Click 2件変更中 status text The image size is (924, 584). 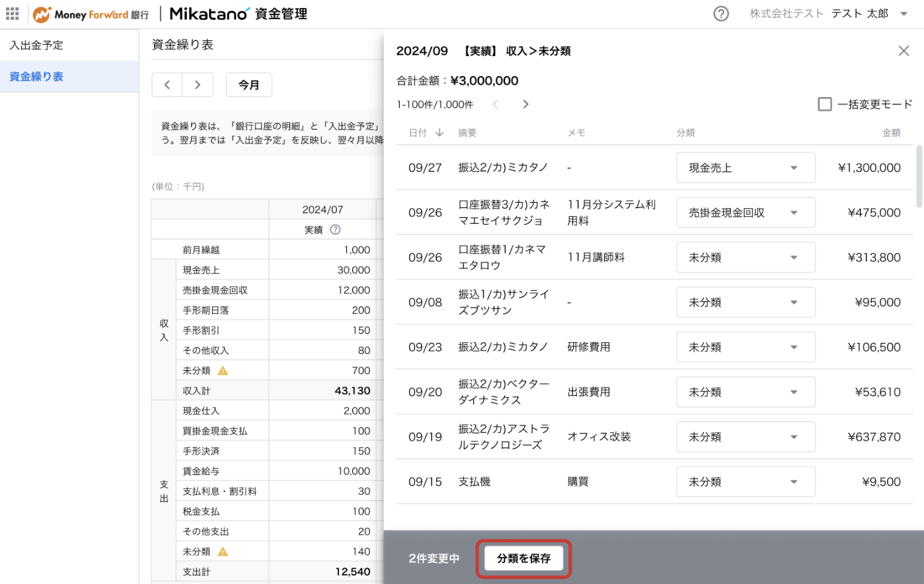434,559
